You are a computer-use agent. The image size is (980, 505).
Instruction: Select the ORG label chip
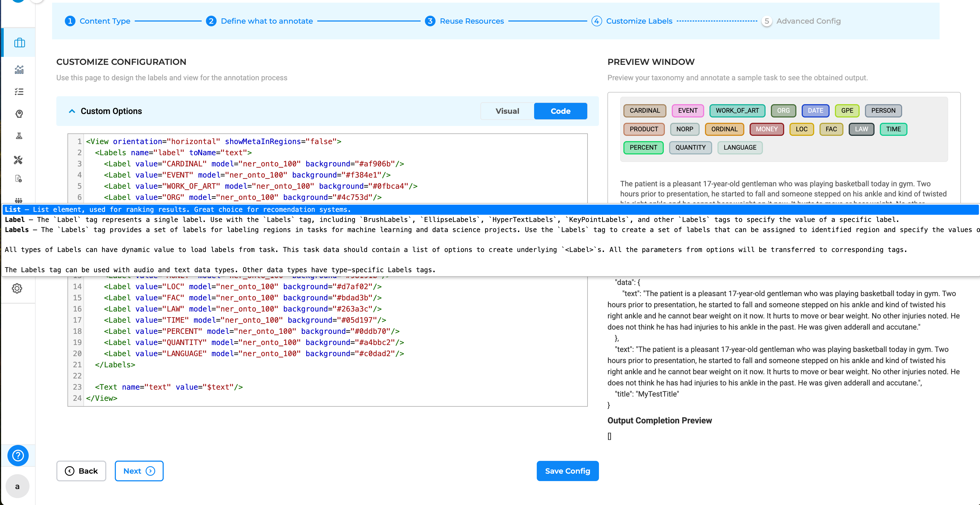(x=783, y=111)
